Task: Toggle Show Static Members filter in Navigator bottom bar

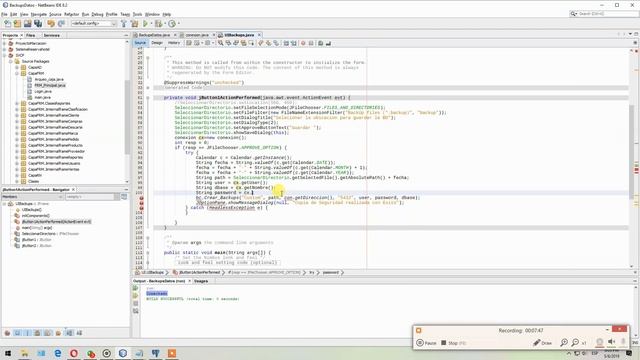Action: click(27, 333)
